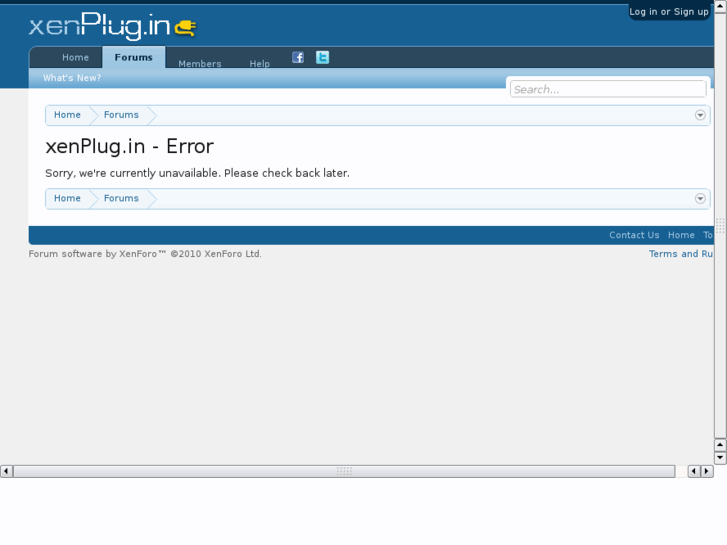727x545 pixels.
Task: Click the scroll down arrow at bottom of vertical scrollbar
Action: tap(720, 457)
